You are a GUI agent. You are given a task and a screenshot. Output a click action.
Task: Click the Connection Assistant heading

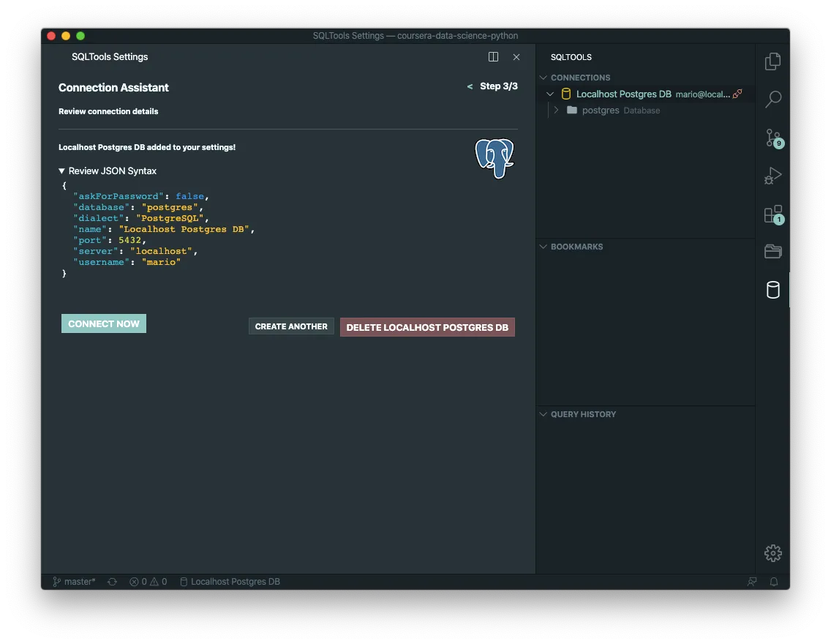click(x=113, y=88)
